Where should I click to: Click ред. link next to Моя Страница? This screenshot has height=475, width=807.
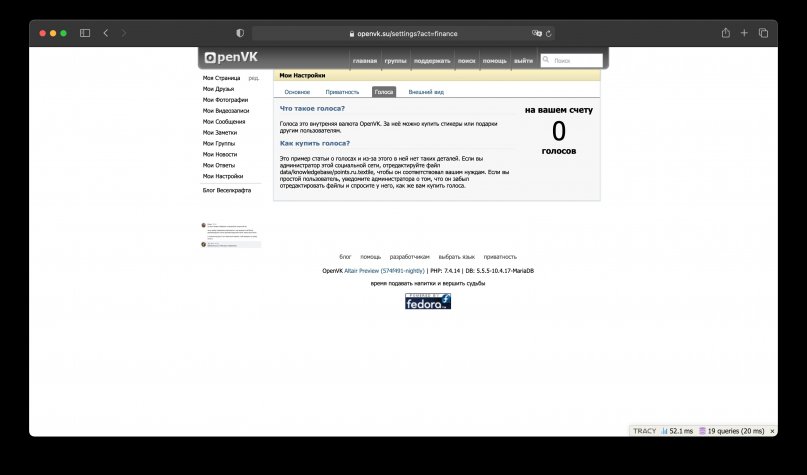(253, 78)
